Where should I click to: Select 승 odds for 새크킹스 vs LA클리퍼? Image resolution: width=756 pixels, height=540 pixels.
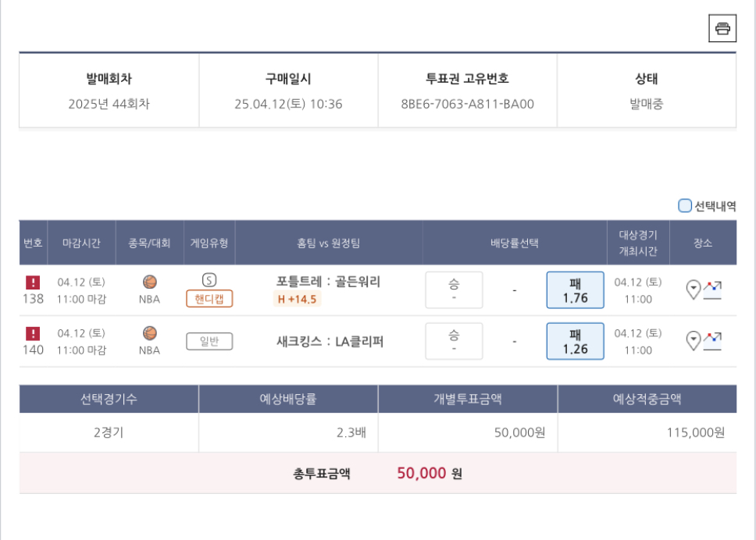(454, 341)
